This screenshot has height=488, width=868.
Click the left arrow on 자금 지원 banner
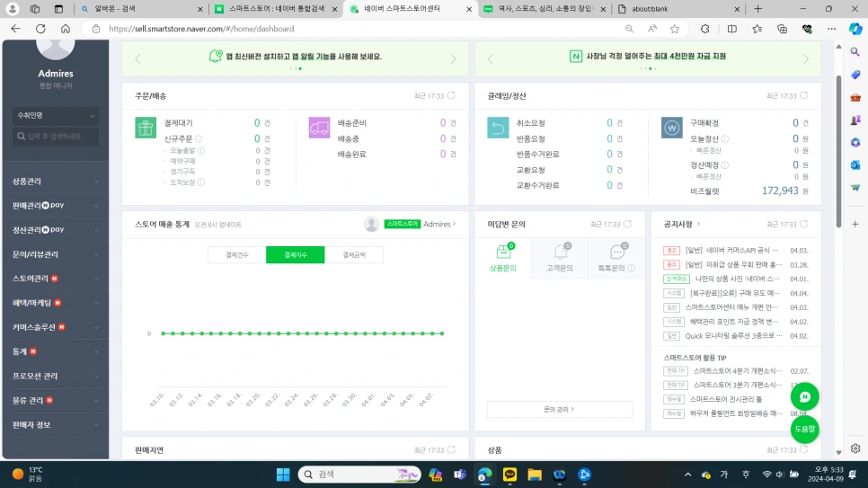490,58
